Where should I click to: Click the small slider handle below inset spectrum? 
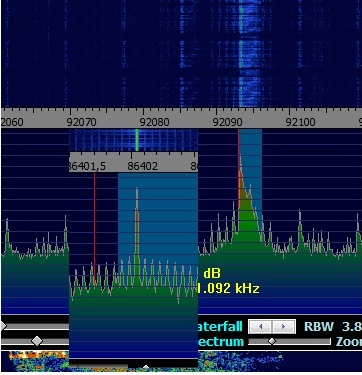[146, 367]
